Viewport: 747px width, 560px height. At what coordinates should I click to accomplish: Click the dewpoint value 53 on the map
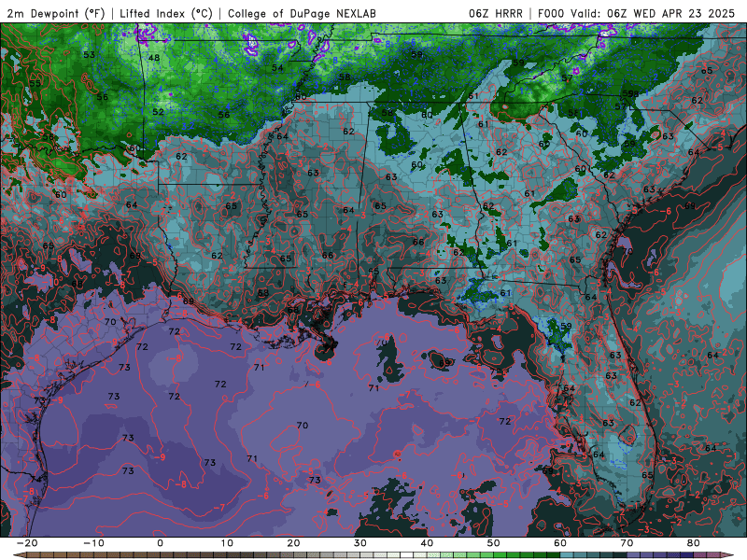tap(89, 55)
